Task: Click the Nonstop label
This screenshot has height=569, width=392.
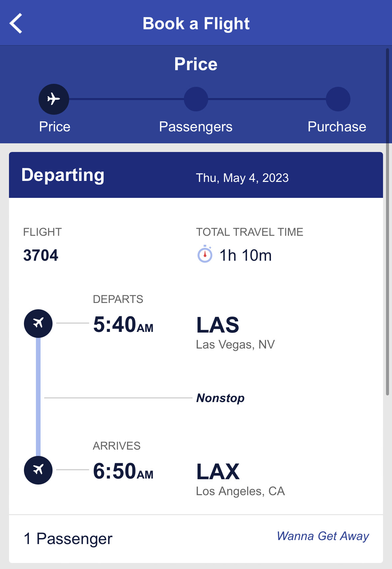Action: (x=220, y=398)
